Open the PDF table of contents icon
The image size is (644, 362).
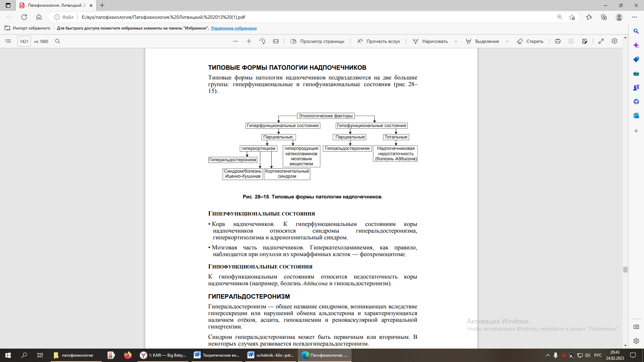(x=8, y=41)
